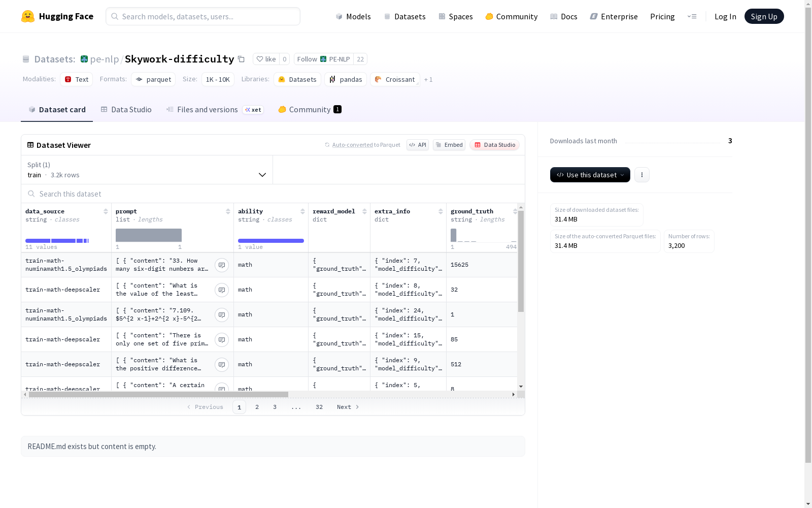Click the Sign Up button

point(764,16)
